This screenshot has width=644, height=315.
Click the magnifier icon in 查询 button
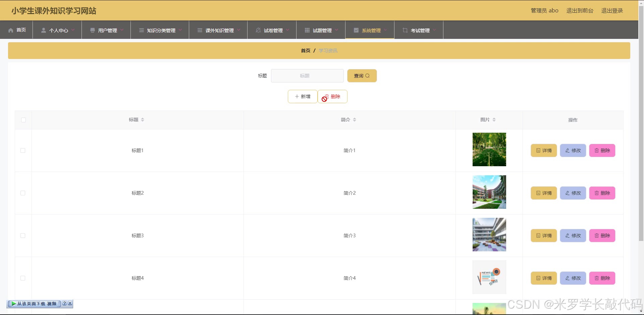click(368, 76)
